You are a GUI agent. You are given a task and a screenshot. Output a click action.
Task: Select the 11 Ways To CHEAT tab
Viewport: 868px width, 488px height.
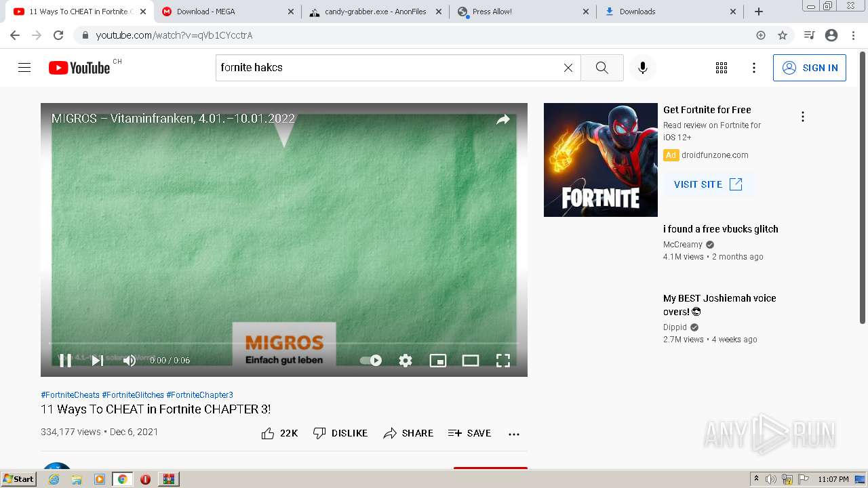point(79,12)
